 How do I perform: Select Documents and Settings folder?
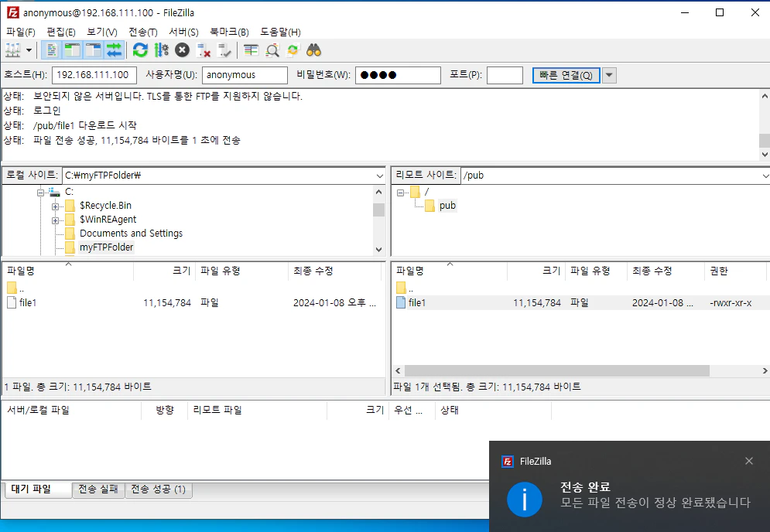tap(131, 233)
